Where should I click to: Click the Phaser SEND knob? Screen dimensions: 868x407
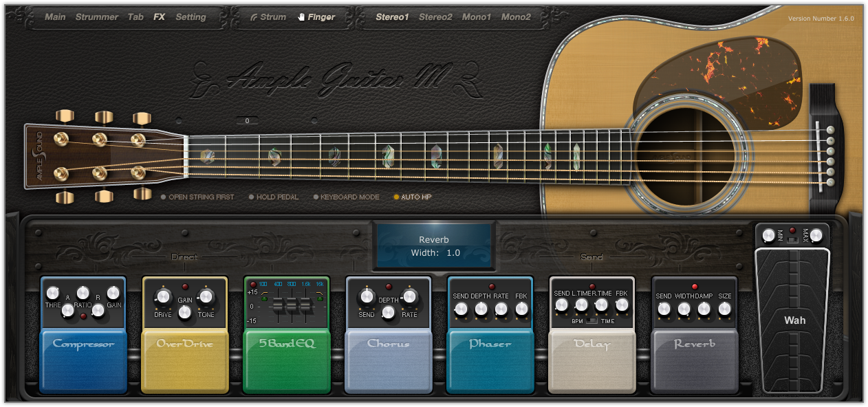click(461, 309)
